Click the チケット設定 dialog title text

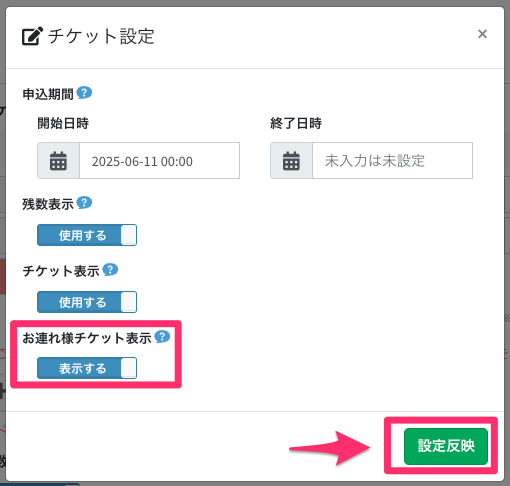(x=101, y=36)
